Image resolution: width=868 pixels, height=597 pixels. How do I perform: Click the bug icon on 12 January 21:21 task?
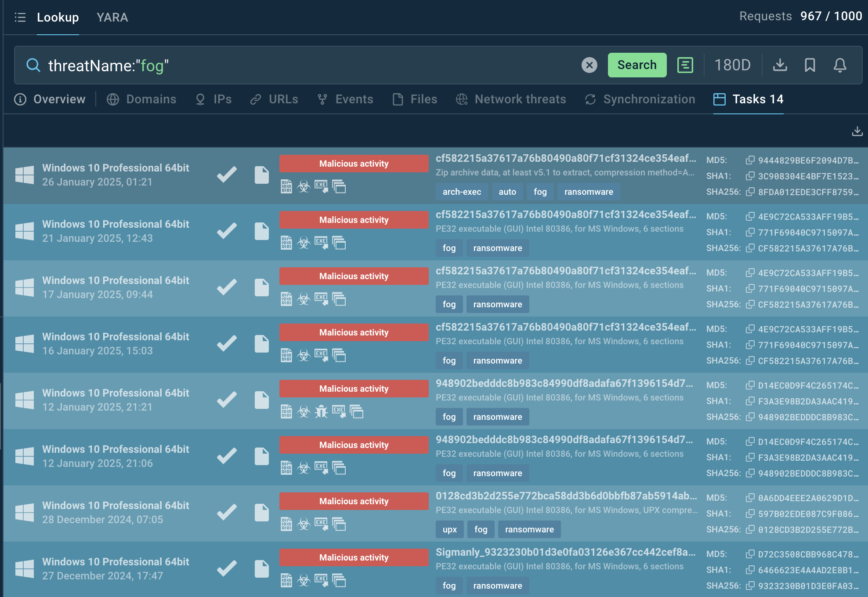[322, 411]
